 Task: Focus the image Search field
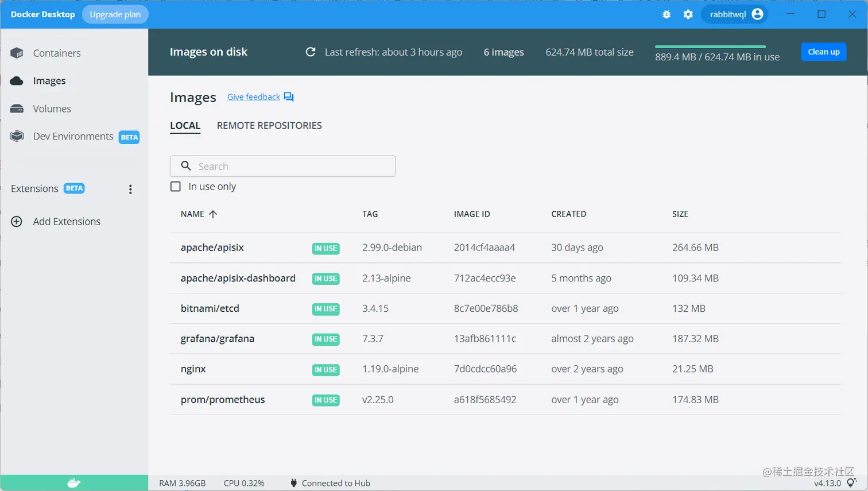point(282,166)
